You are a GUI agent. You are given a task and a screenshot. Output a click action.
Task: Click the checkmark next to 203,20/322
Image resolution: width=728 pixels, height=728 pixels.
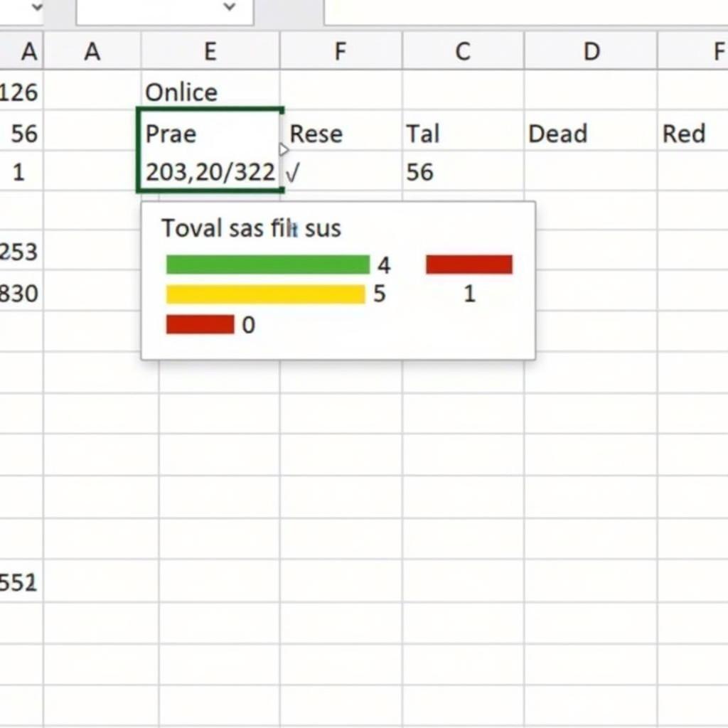click(292, 173)
